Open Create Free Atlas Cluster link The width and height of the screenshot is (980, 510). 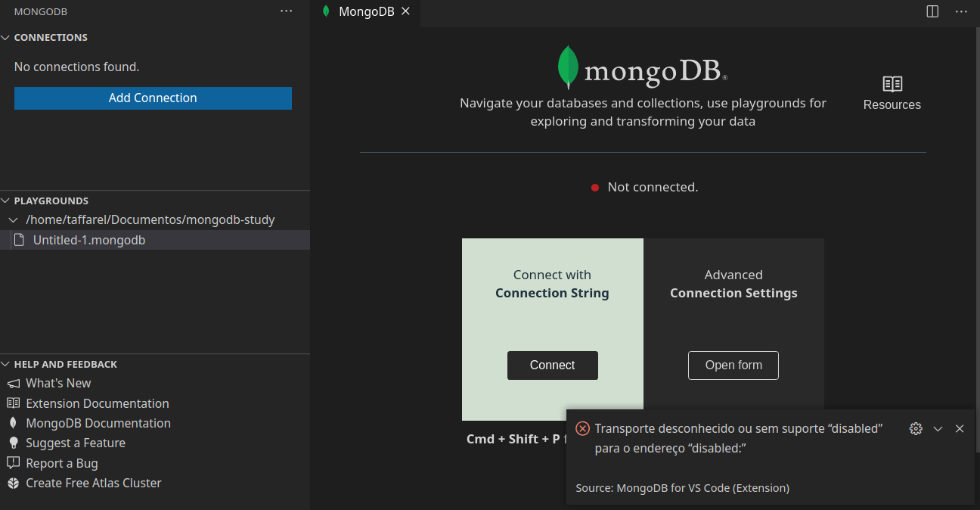point(93,483)
